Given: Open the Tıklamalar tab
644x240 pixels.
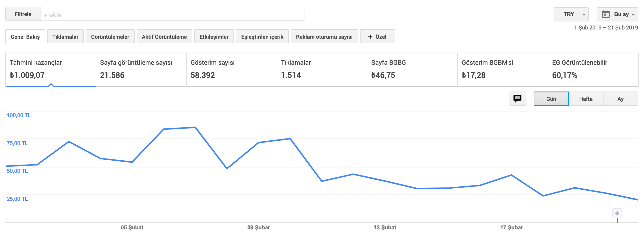Looking at the screenshot, I should pyautogui.click(x=65, y=37).
